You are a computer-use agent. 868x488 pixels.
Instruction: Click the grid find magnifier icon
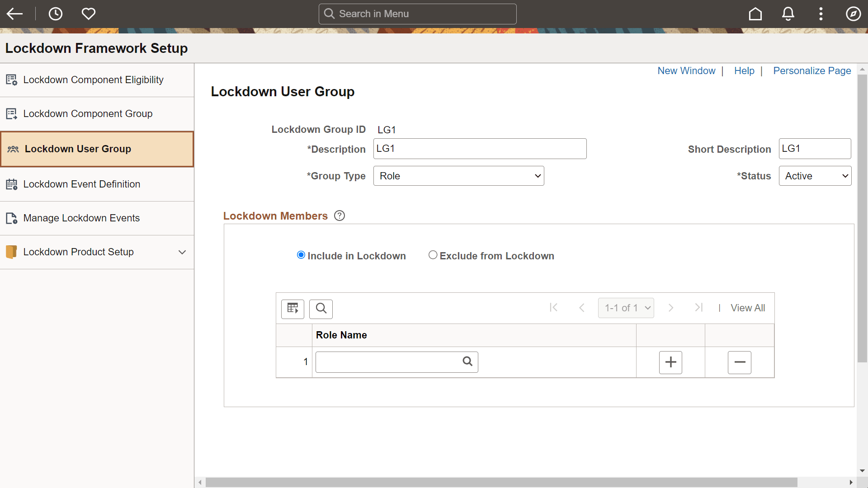click(x=321, y=309)
